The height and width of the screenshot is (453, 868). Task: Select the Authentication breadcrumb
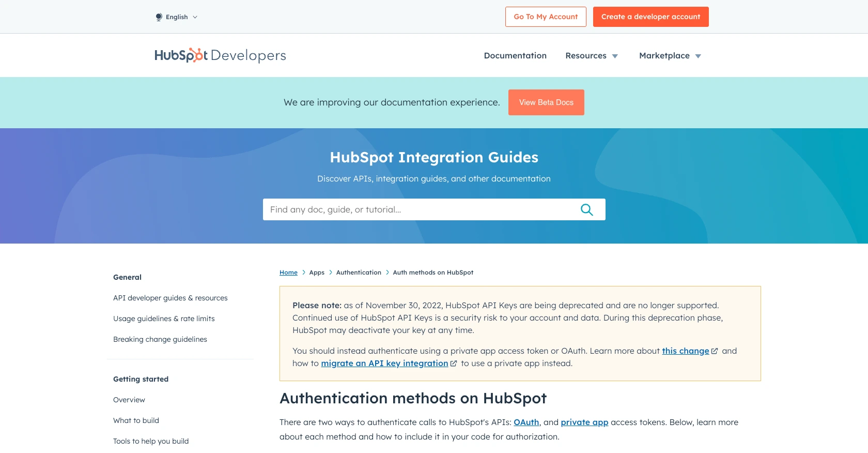(359, 273)
